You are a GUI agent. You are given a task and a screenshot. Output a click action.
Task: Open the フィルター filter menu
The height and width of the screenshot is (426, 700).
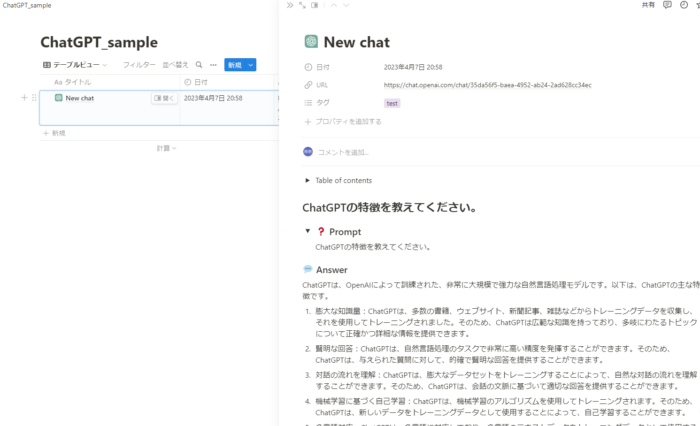tap(138, 64)
